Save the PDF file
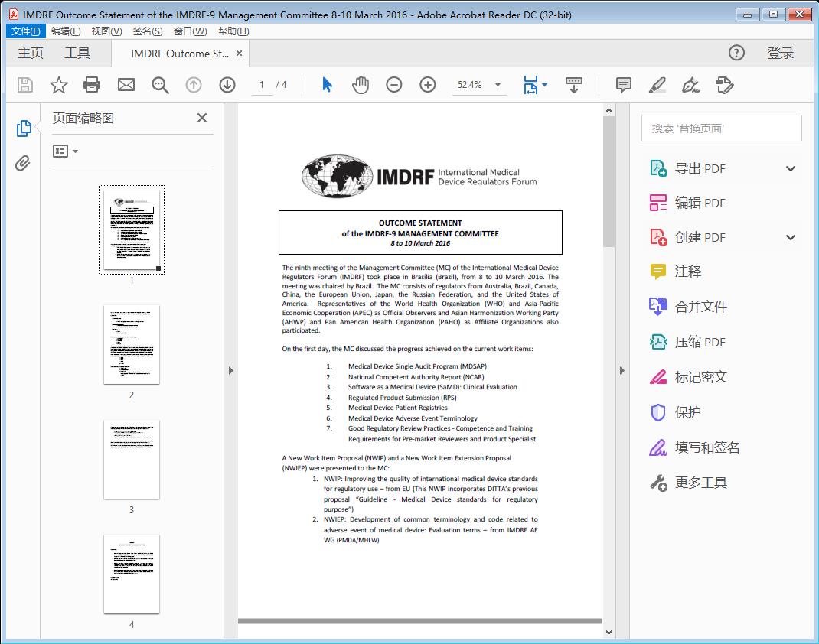This screenshot has height=644, width=819. [24, 84]
